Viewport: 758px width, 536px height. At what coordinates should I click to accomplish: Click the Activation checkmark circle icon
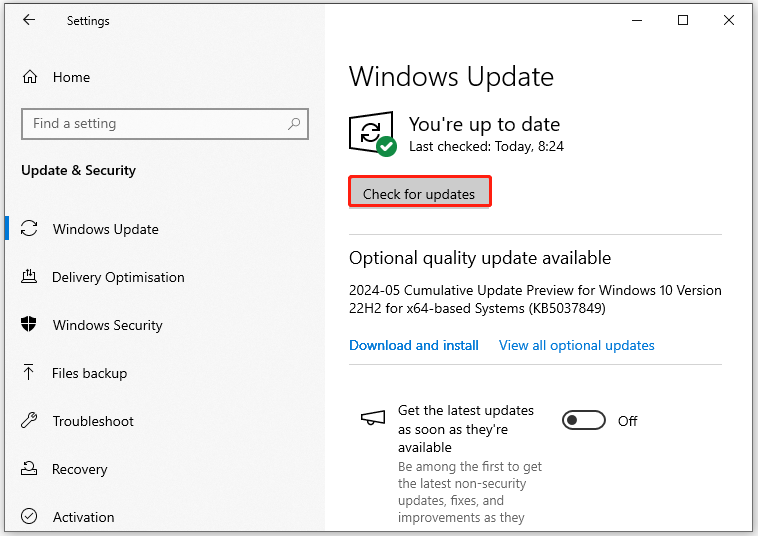click(x=29, y=516)
